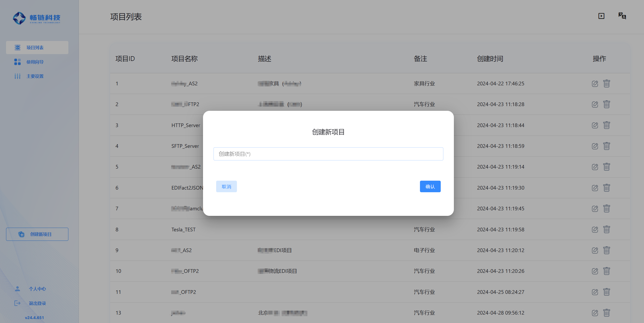Image resolution: width=644 pixels, height=323 pixels.
Task: Click 退出登录 to log out
Action: pyautogui.click(x=37, y=303)
